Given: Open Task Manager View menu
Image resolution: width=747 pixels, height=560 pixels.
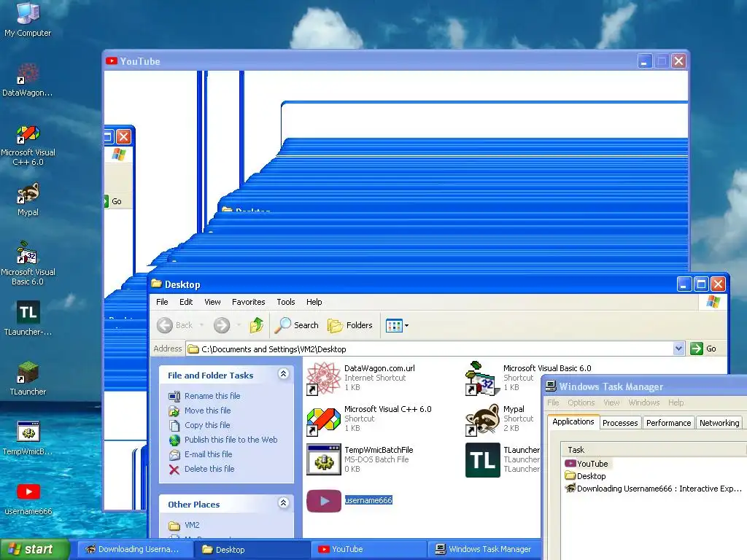Looking at the screenshot, I should coord(611,402).
